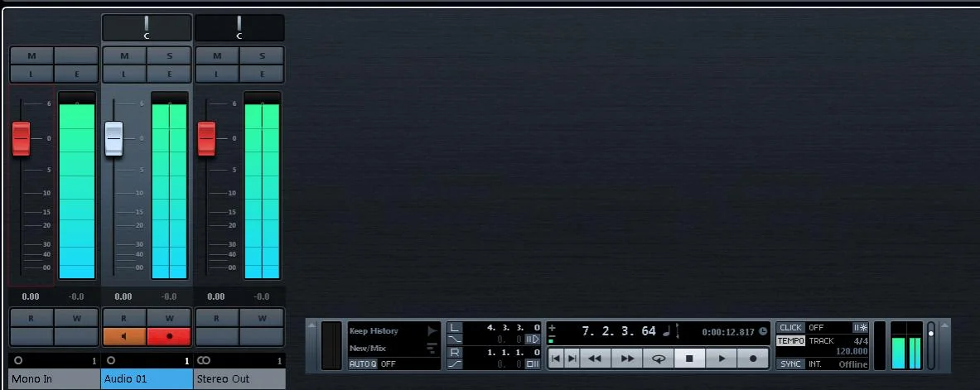Open channel settings (E) for Audio 01
The height and width of the screenshot is (390, 980).
[169, 74]
